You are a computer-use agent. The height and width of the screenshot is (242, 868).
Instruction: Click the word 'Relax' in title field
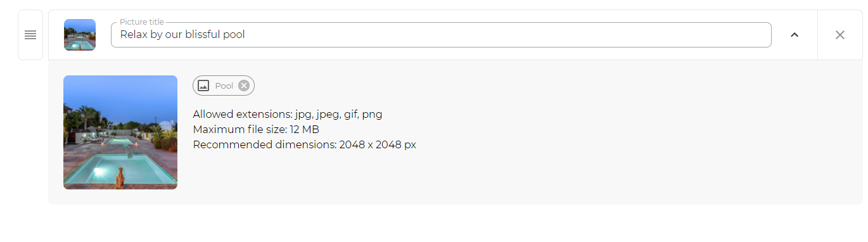134,35
